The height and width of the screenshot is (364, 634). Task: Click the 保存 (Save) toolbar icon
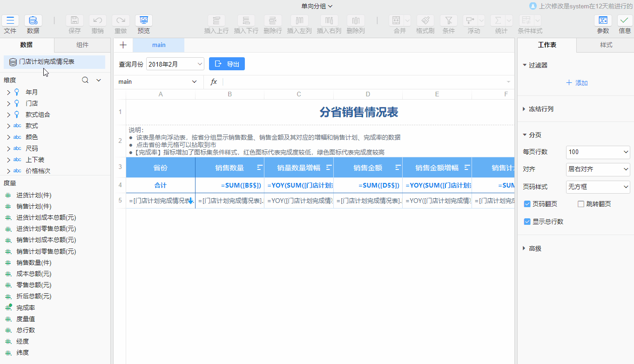pos(74,20)
